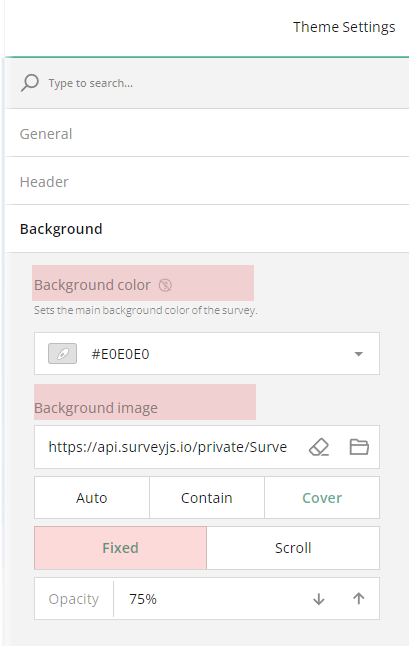Select Contain image fit option

coord(207,498)
